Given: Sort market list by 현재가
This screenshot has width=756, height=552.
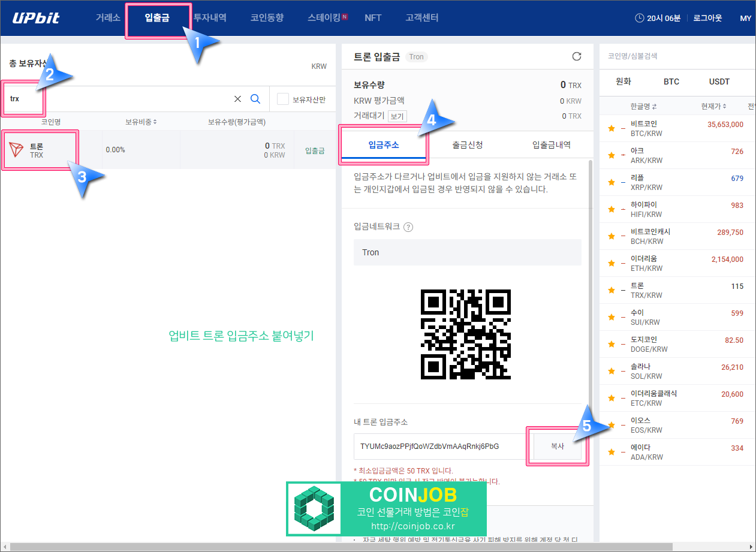Looking at the screenshot, I should pyautogui.click(x=713, y=106).
